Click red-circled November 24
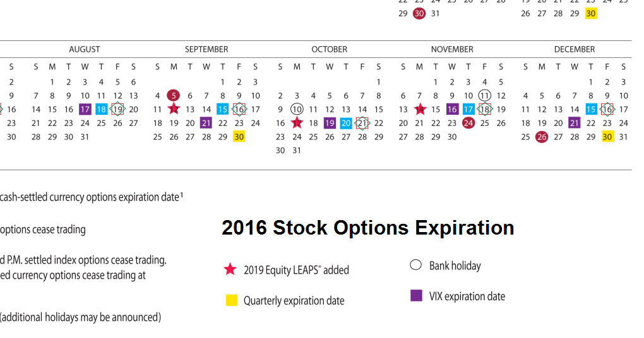 pos(468,123)
